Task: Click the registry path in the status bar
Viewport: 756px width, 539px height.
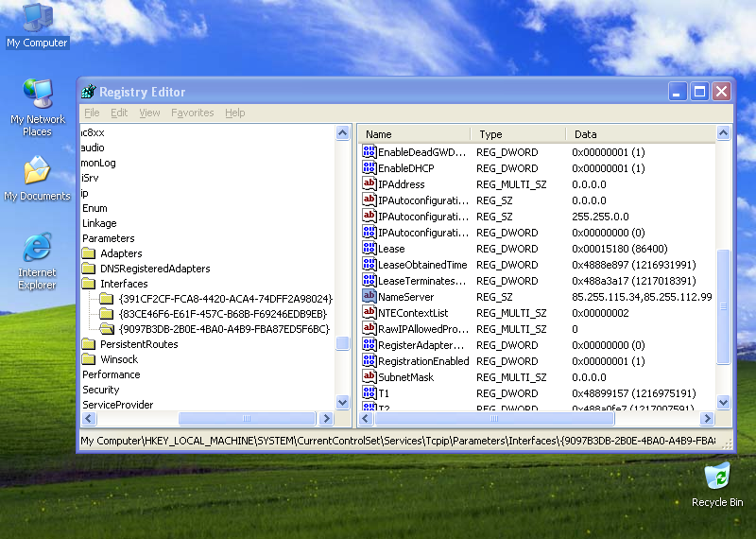Action: pos(398,441)
